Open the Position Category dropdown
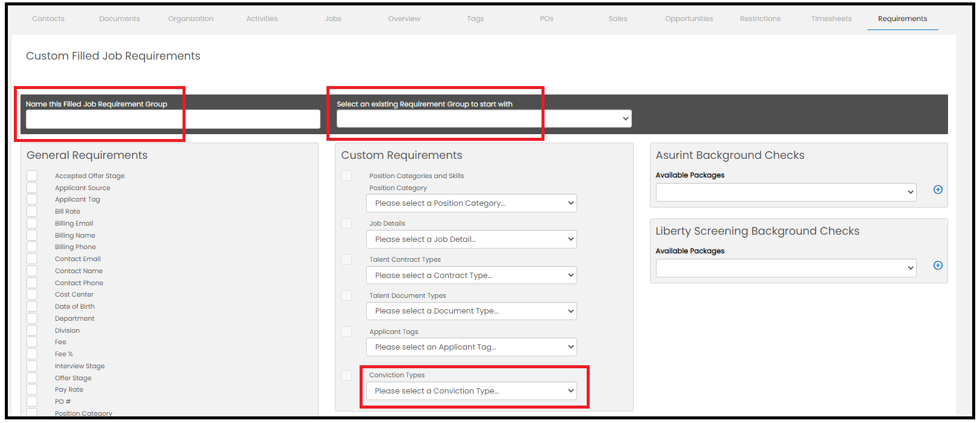 pyautogui.click(x=472, y=203)
